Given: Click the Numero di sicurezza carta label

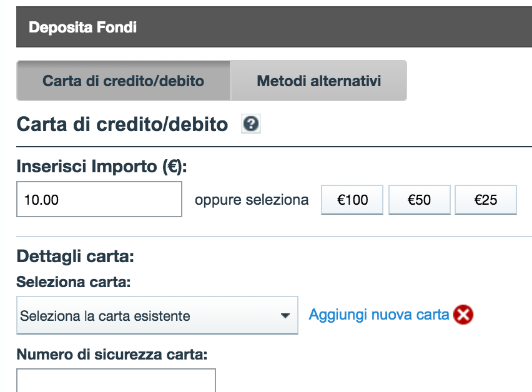Looking at the screenshot, I should pyautogui.click(x=112, y=355).
